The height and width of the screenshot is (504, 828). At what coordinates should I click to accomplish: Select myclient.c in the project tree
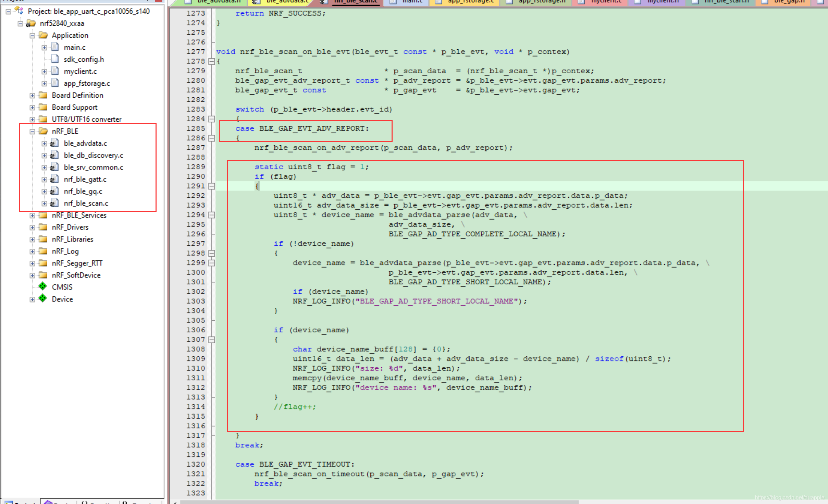[80, 71]
